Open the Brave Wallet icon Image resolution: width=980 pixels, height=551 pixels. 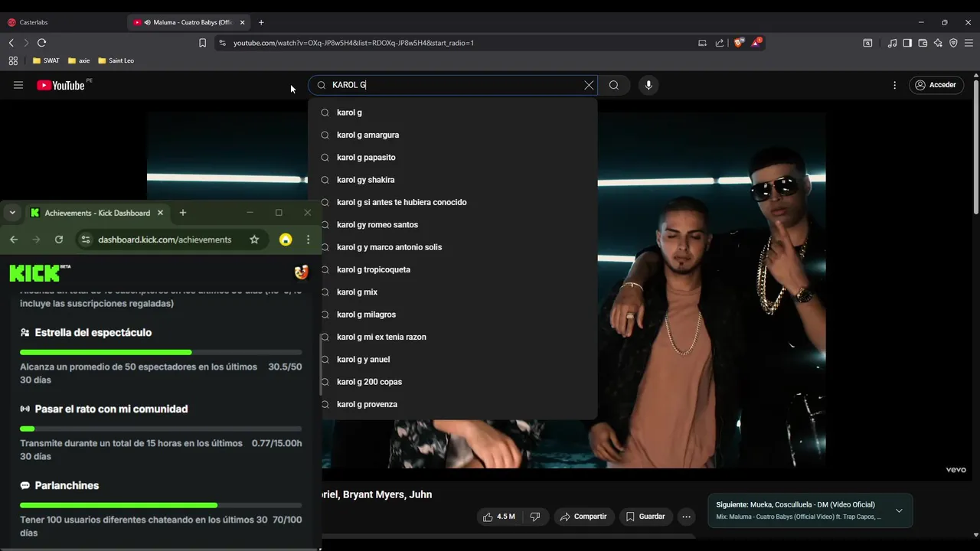click(923, 43)
